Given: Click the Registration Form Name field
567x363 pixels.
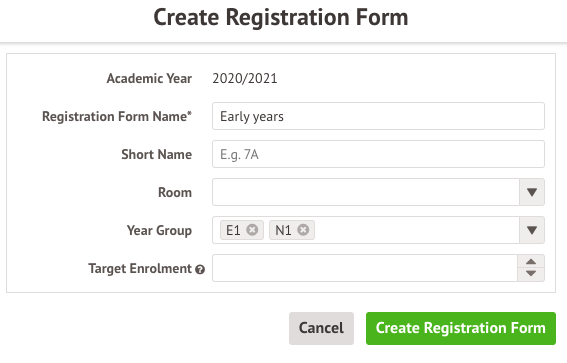Looking at the screenshot, I should 378,116.
